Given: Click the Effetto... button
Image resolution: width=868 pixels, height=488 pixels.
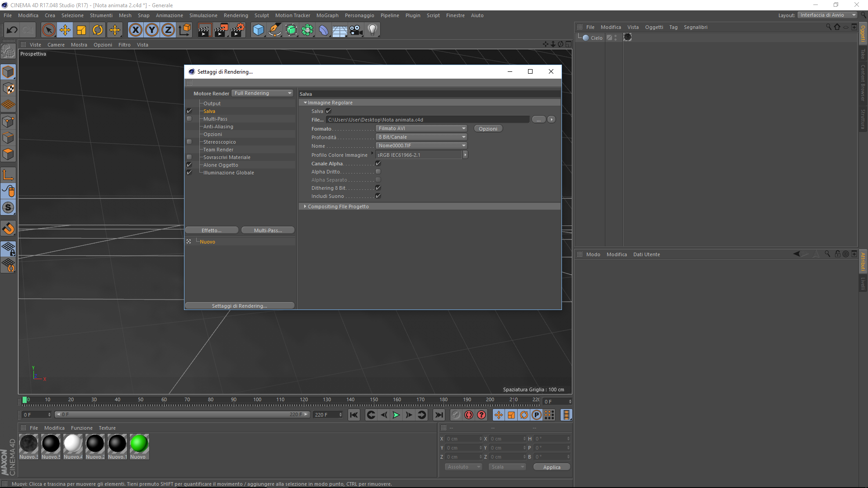Looking at the screenshot, I should [x=212, y=230].
